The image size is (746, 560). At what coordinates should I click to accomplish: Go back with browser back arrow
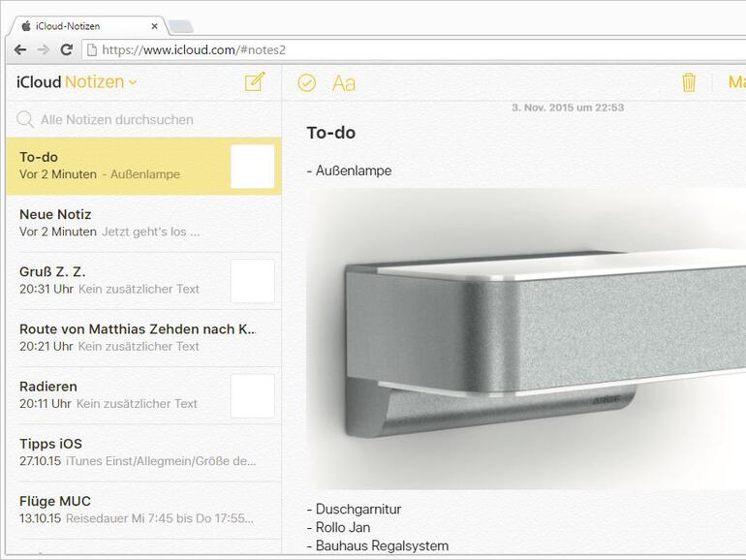[20, 49]
